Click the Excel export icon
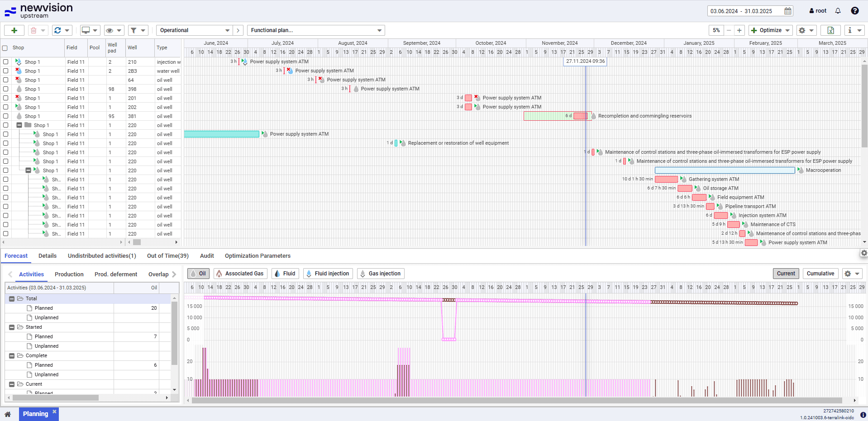 point(830,30)
